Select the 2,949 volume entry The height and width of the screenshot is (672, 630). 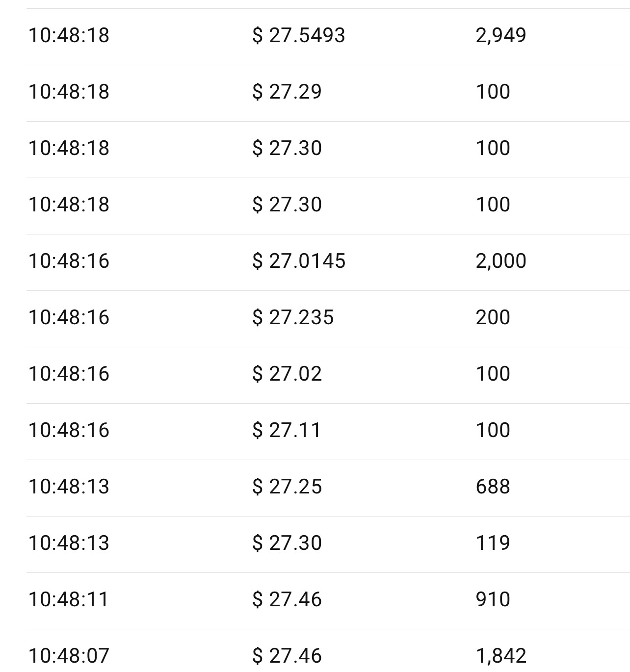[500, 35]
